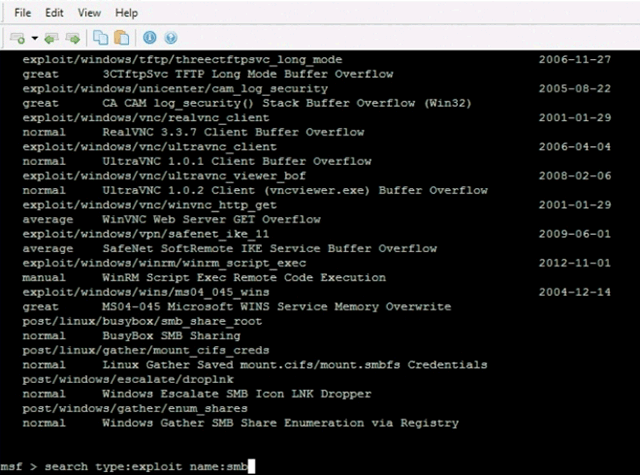Select exploit/windows/vnc/ultravnc_client line
The height and width of the screenshot is (475, 640).
(149, 147)
